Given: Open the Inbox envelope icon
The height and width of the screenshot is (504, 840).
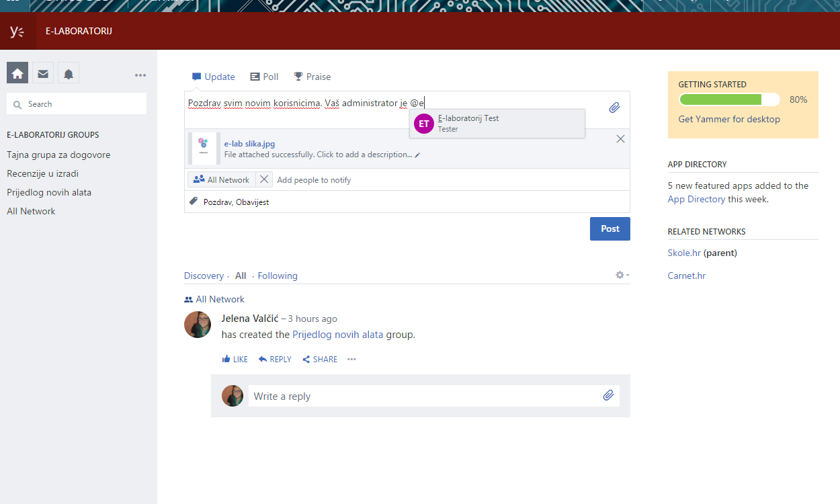Looking at the screenshot, I should 43,73.
